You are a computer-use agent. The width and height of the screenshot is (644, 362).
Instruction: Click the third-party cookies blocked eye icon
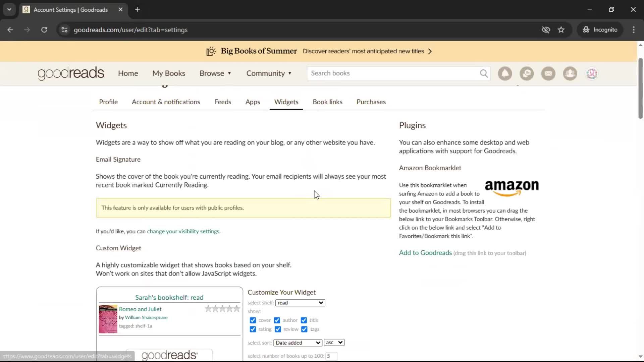pyautogui.click(x=546, y=30)
